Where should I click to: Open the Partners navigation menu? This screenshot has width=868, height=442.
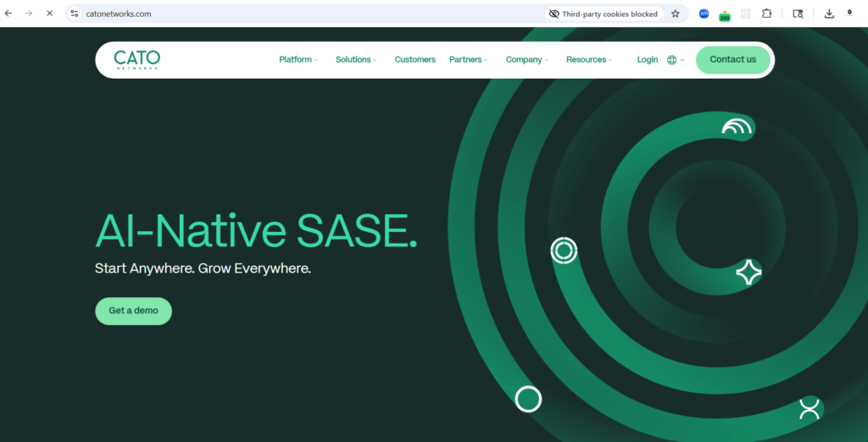[x=468, y=60]
